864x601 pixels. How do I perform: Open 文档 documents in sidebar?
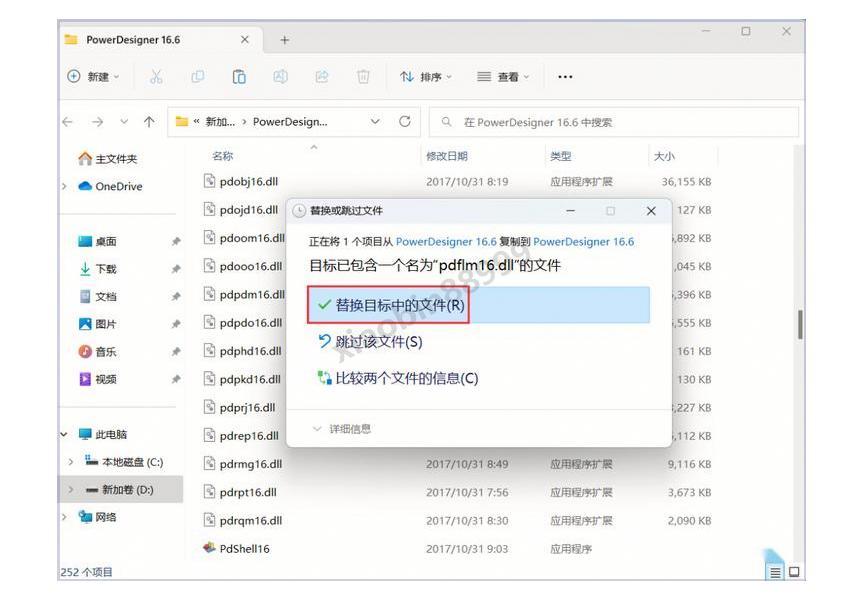(x=98, y=296)
